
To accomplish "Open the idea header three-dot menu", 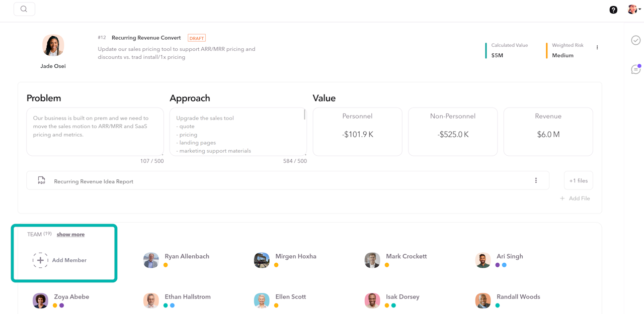I will click(597, 48).
